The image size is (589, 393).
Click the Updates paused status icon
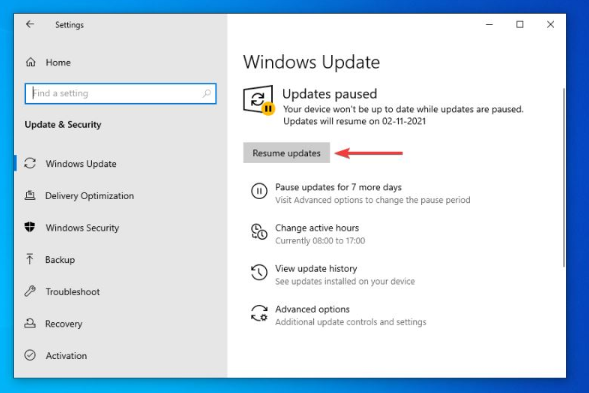point(259,100)
